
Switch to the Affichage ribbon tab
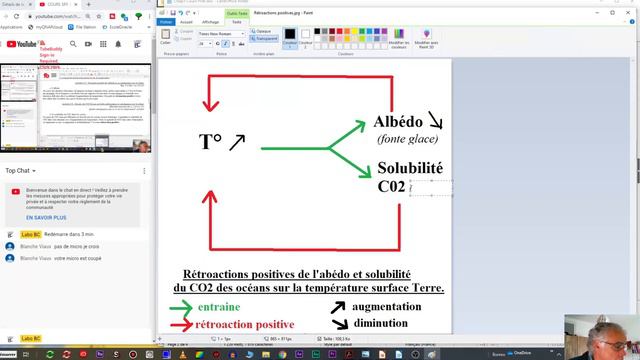click(x=210, y=22)
